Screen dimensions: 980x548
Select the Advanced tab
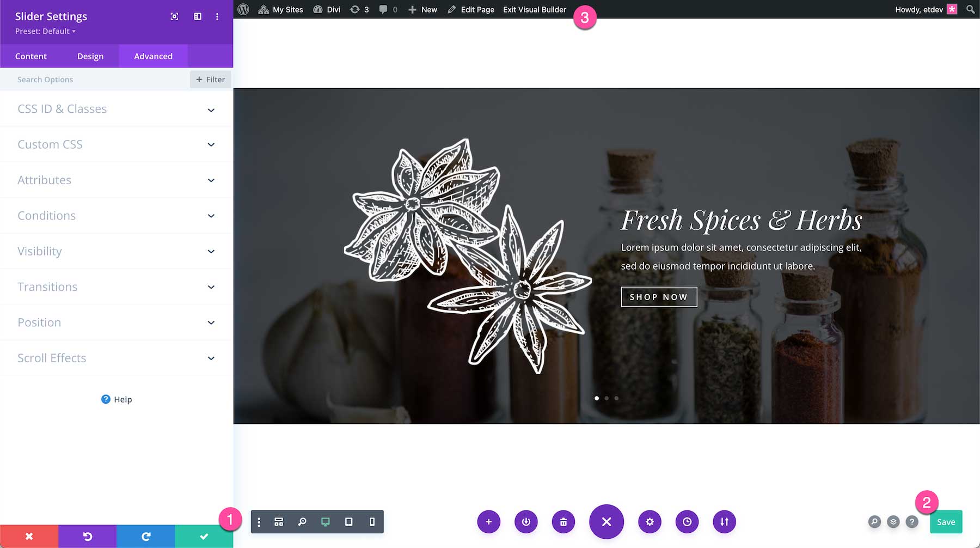[x=153, y=56]
